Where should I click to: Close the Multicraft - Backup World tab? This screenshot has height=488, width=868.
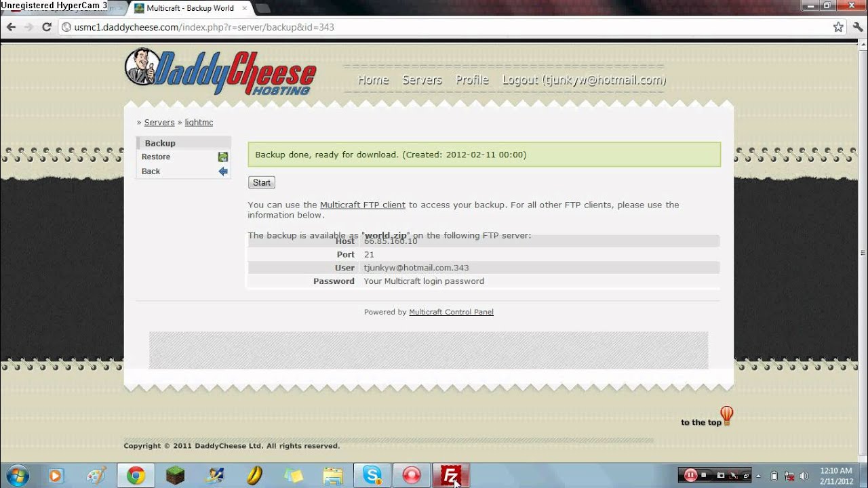point(245,8)
